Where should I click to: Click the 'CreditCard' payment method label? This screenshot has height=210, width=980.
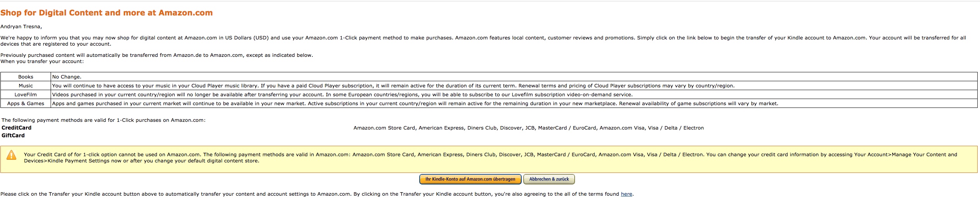point(17,128)
